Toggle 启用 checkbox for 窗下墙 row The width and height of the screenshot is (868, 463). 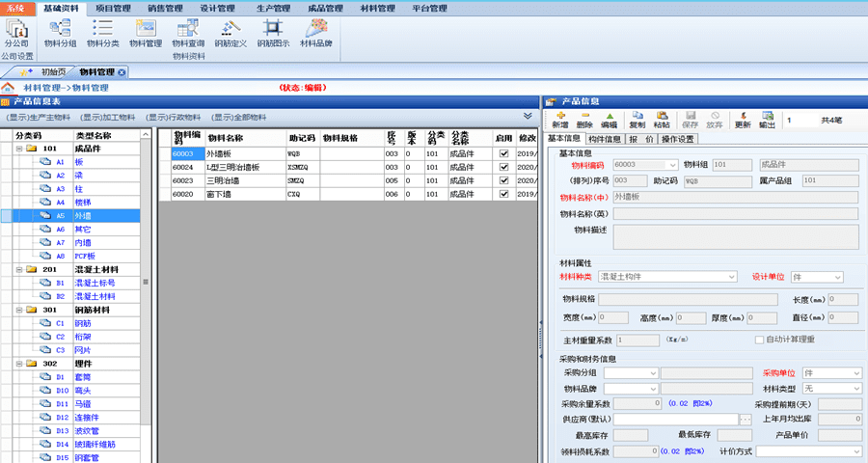[503, 194]
